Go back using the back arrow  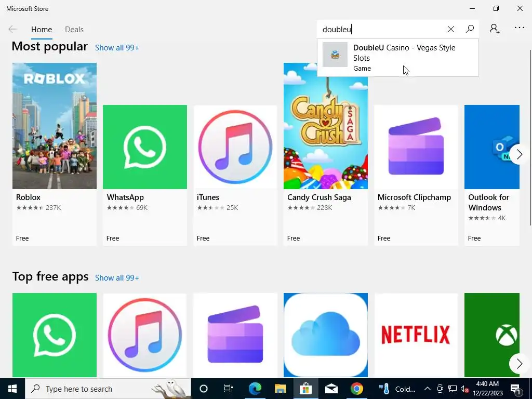pyautogui.click(x=12, y=29)
